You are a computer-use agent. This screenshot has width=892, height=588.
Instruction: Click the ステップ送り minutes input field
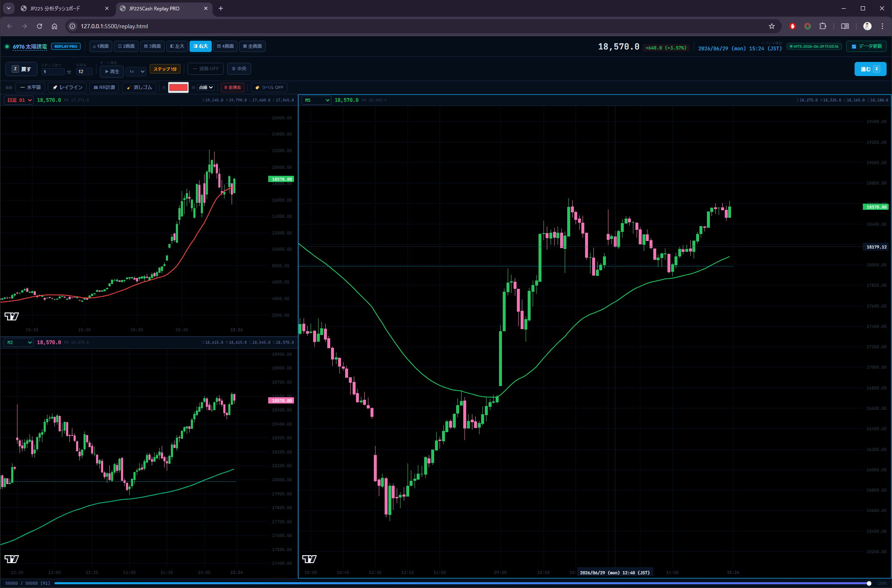(x=53, y=71)
